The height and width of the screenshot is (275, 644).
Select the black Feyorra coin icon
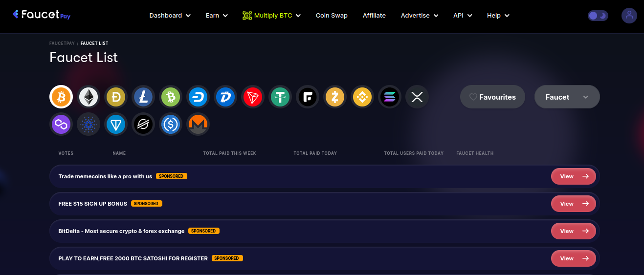point(308,97)
